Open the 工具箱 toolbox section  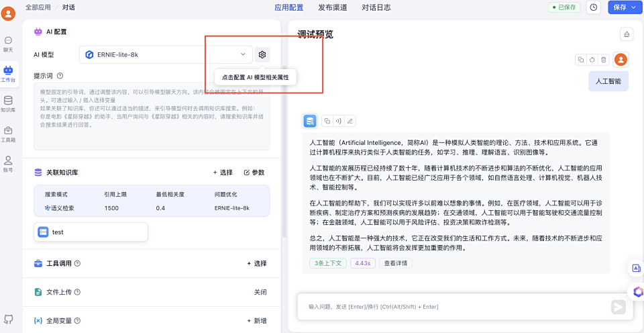pos(8,134)
